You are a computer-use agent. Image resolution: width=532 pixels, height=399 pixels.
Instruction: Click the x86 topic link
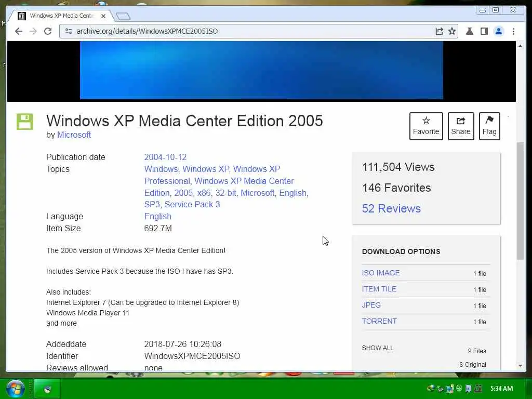pos(204,193)
